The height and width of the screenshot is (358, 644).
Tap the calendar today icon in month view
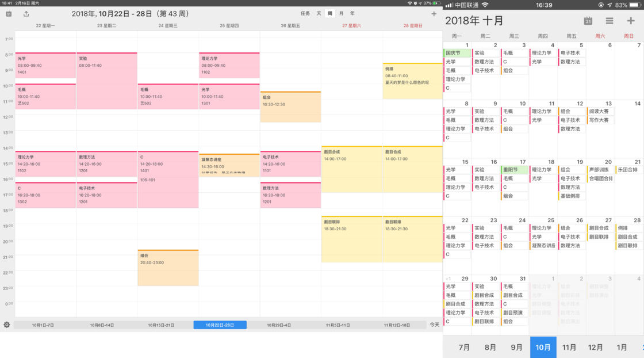click(588, 21)
